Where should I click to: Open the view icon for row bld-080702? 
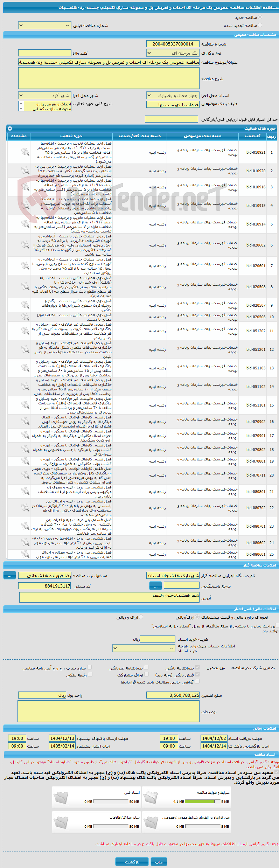pos(25,508)
